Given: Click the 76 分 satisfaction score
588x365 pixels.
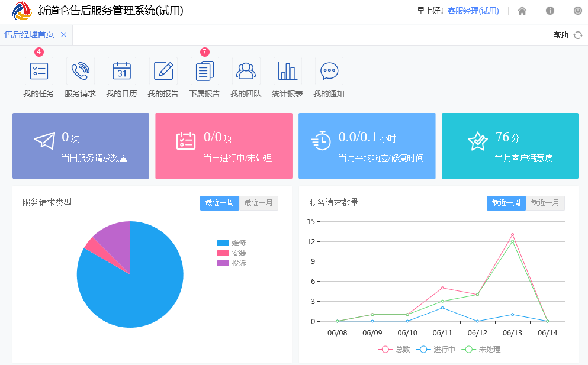Looking at the screenshot, I should (x=507, y=137).
